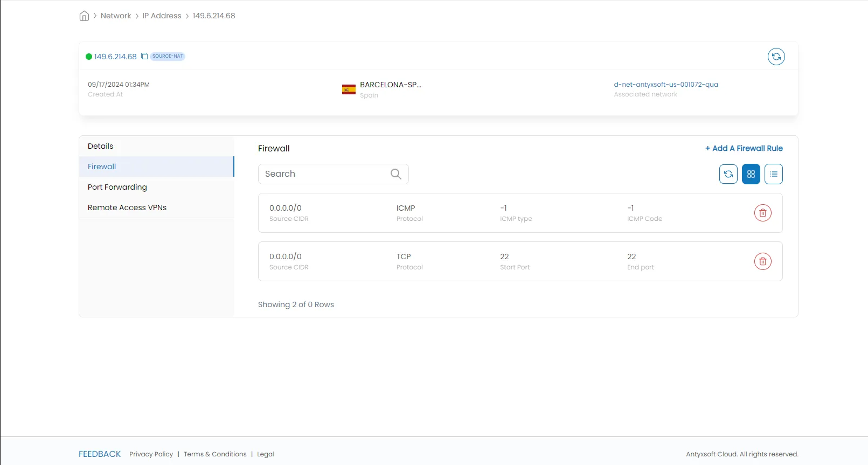
Task: Click the search magnifier icon
Action: 395,174
